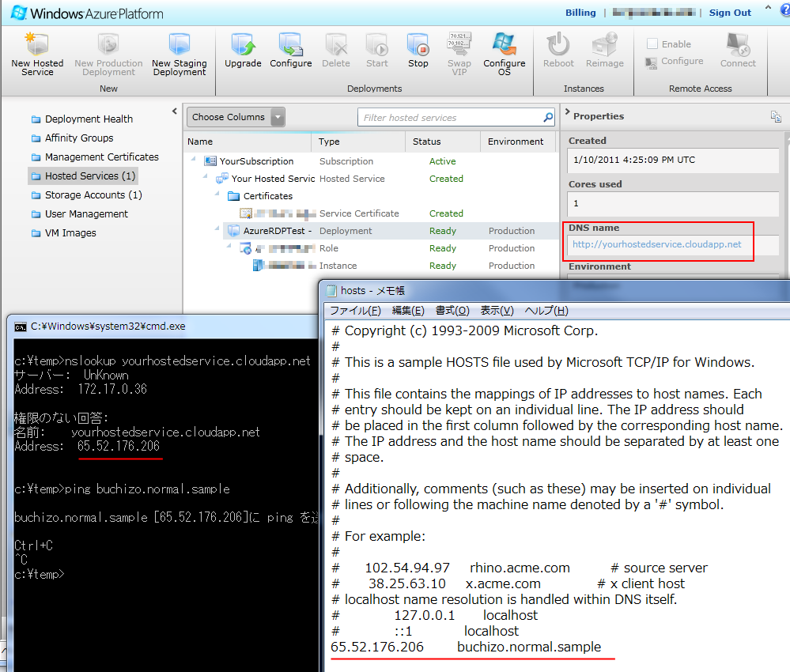This screenshot has width=790, height=672.
Task: Click the Sign Out link
Action: pos(730,13)
